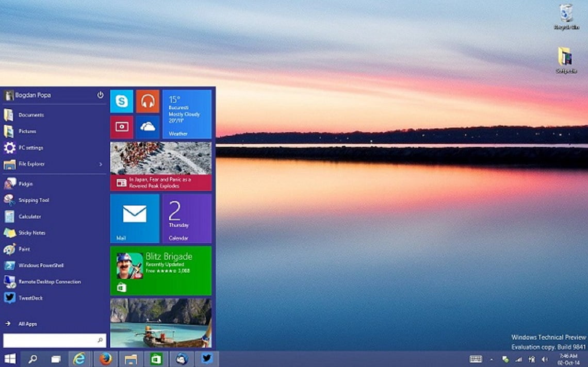Open Twitter from the taskbar
This screenshot has height=367, width=588.
[x=208, y=359]
